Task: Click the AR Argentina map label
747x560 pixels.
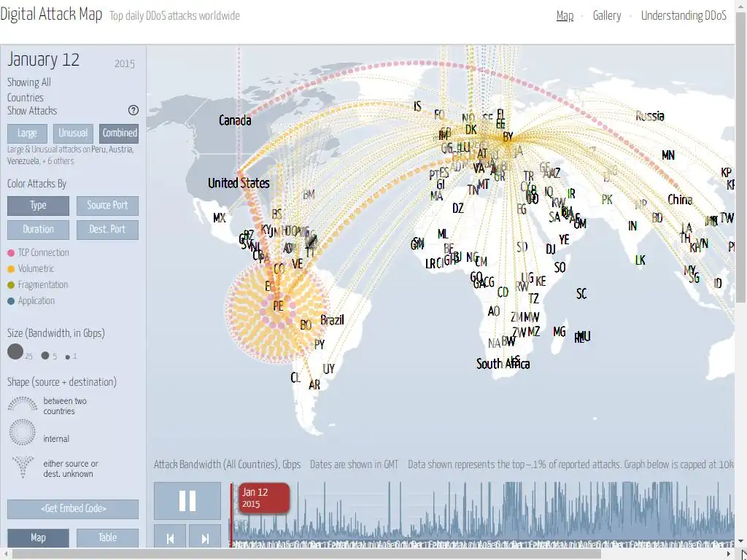Action: [x=314, y=385]
